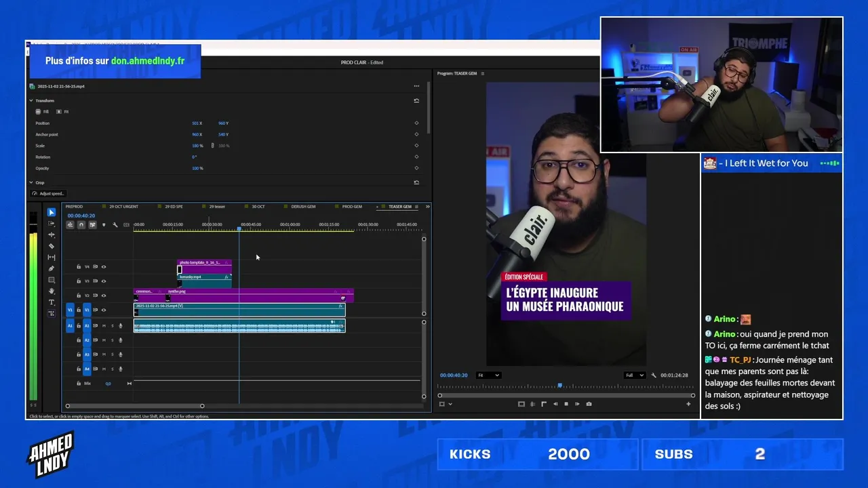Show more sequence tabs overflow chevrons
The width and height of the screenshot is (868, 488).
428,206
